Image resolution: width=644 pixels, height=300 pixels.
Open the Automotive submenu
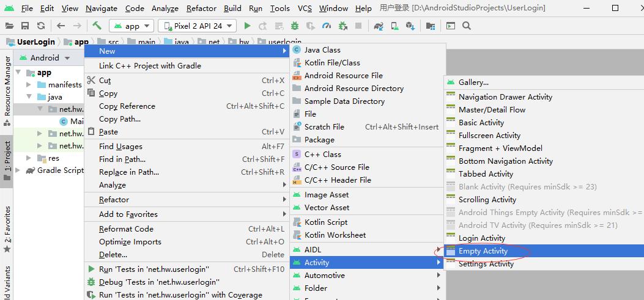pos(368,276)
